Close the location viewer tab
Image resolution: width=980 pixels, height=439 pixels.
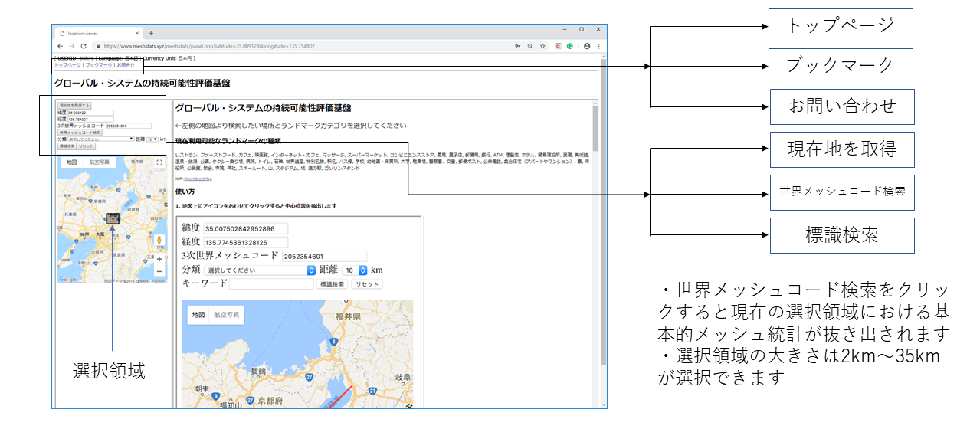(137, 33)
